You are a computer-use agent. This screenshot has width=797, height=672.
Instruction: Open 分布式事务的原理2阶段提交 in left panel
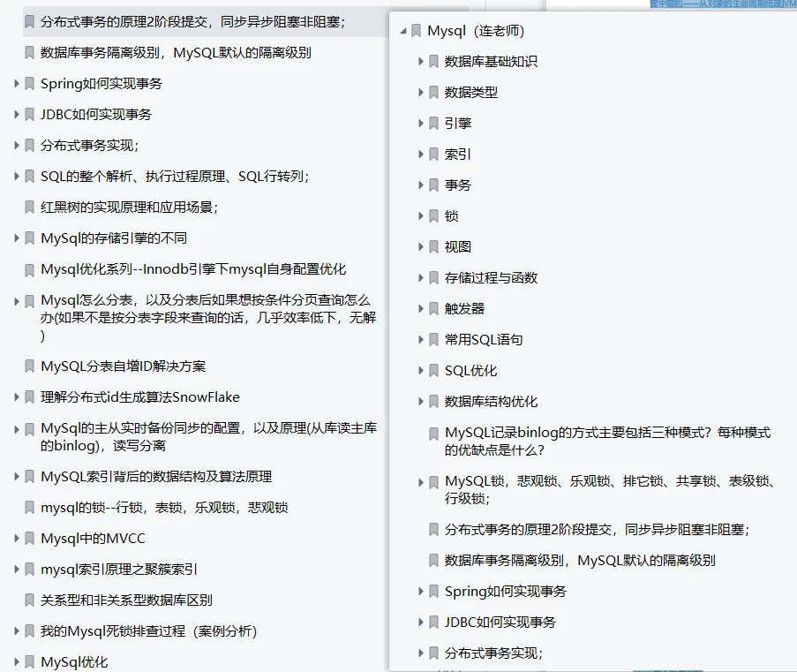coord(192,22)
